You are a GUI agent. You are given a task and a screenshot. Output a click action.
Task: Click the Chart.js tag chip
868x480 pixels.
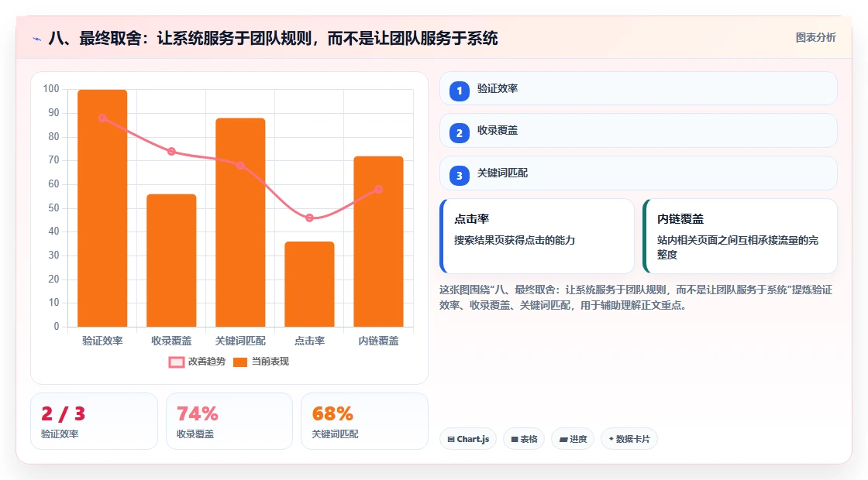[x=468, y=439]
